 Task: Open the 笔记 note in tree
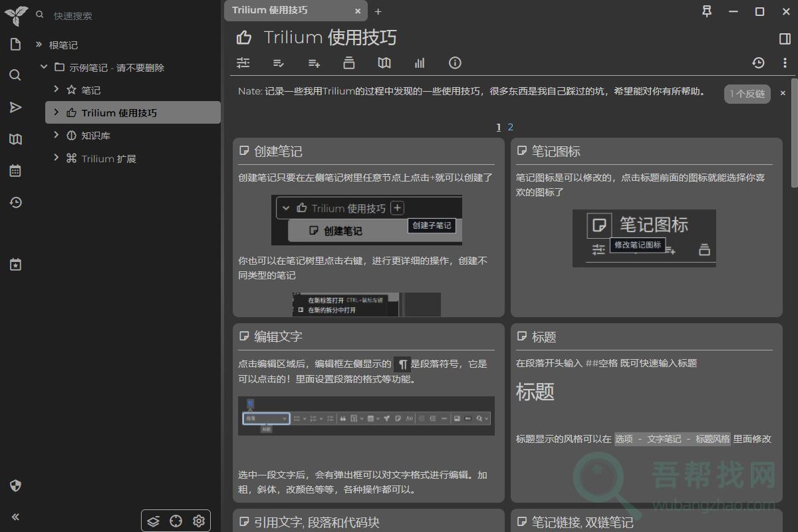pos(91,90)
